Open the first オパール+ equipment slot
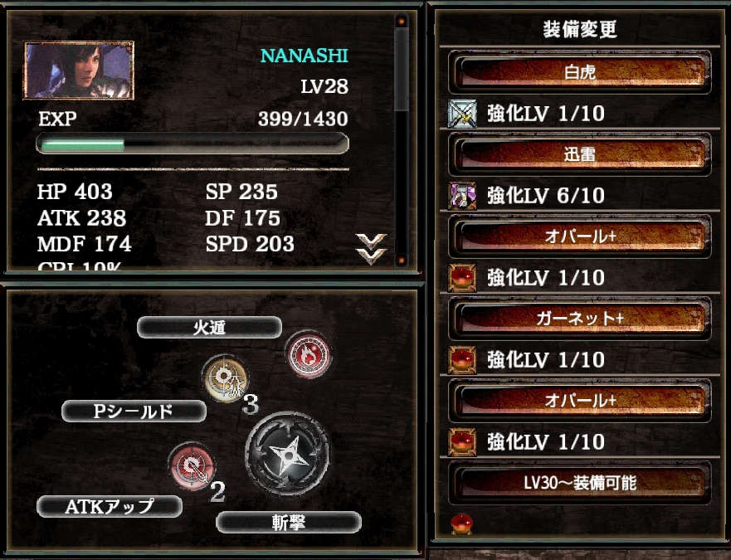 [x=579, y=236]
